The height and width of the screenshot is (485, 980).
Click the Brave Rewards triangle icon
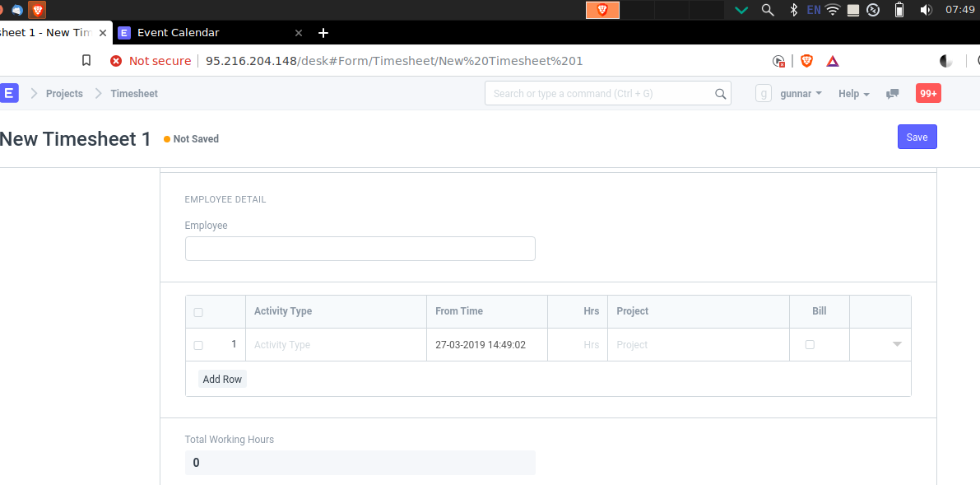(832, 61)
